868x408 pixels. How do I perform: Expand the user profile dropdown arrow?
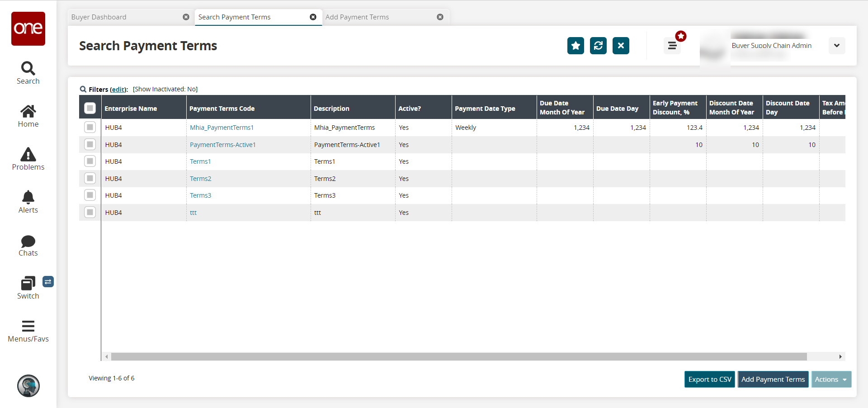coord(836,46)
